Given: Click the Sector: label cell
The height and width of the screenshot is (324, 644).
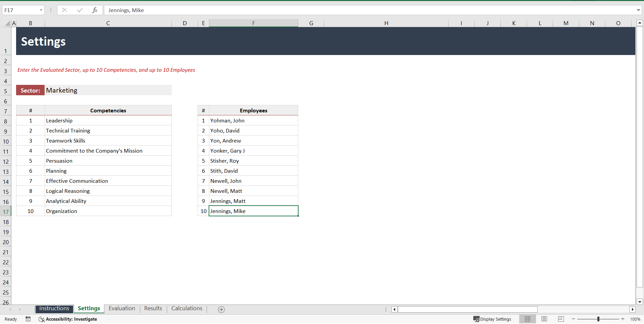Looking at the screenshot, I should coord(30,90).
